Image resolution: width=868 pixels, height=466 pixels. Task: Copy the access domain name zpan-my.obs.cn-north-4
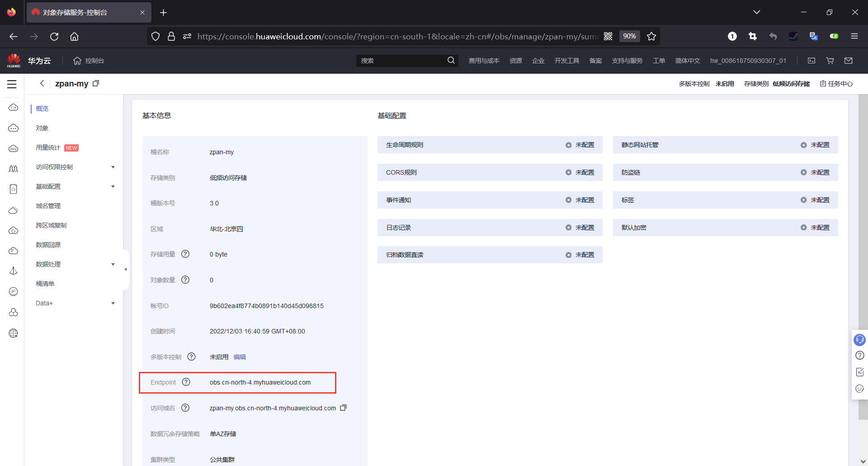[344, 408]
